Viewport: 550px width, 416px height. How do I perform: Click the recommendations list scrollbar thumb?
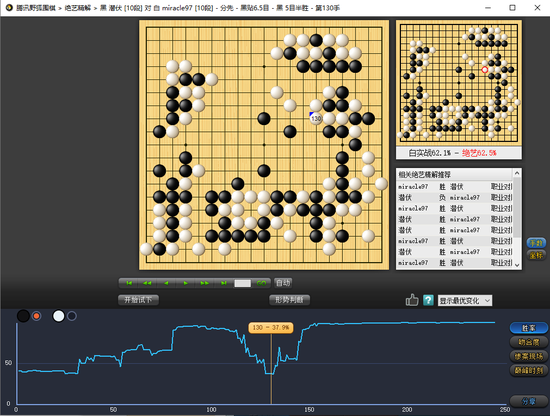[517, 206]
